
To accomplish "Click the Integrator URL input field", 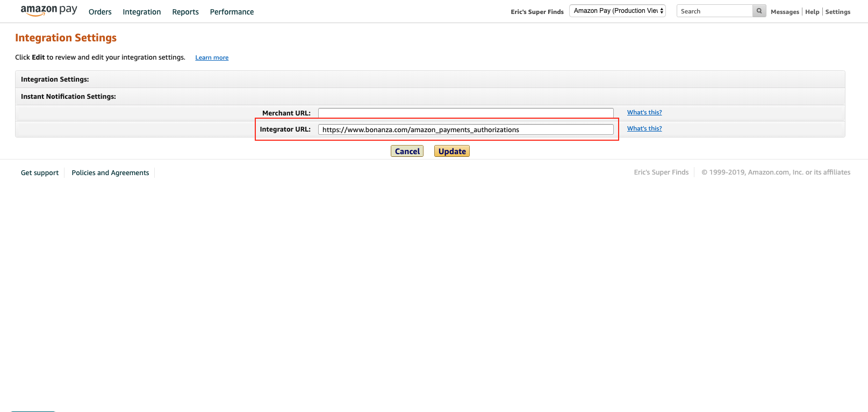I will click(465, 129).
